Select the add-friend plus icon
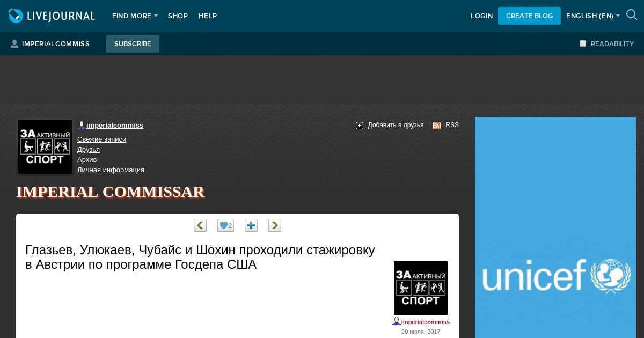Image resolution: width=644 pixels, height=338 pixels. click(360, 126)
